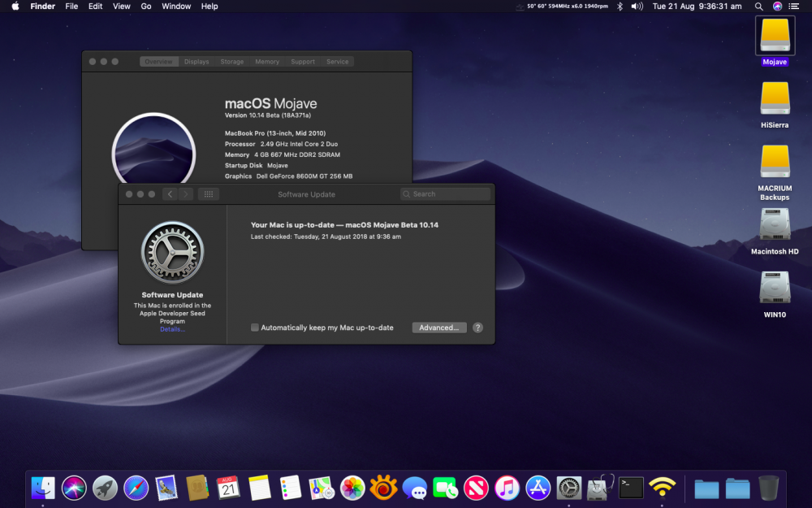Open the Apple menu
Image resolution: width=812 pixels, height=508 pixels.
pyautogui.click(x=15, y=7)
